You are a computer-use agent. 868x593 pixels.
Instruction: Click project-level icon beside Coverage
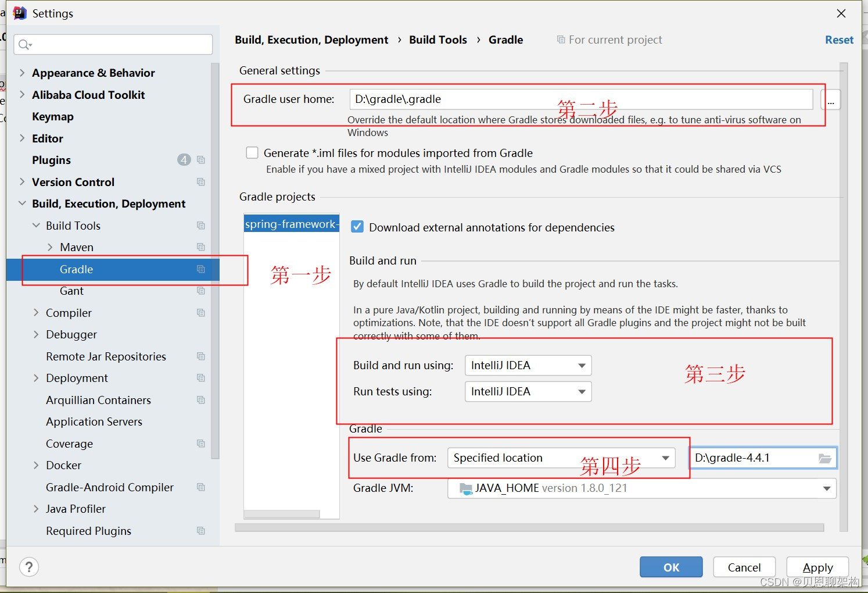coord(201,444)
